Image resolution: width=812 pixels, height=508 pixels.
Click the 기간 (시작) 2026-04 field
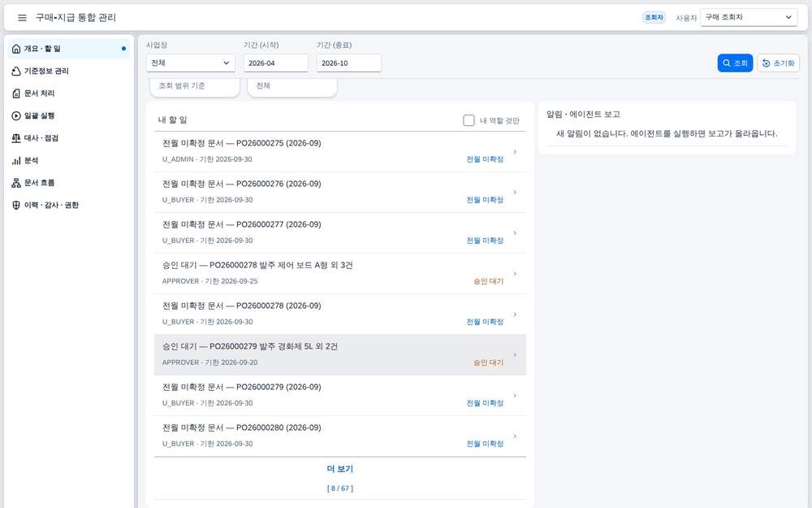pos(275,63)
